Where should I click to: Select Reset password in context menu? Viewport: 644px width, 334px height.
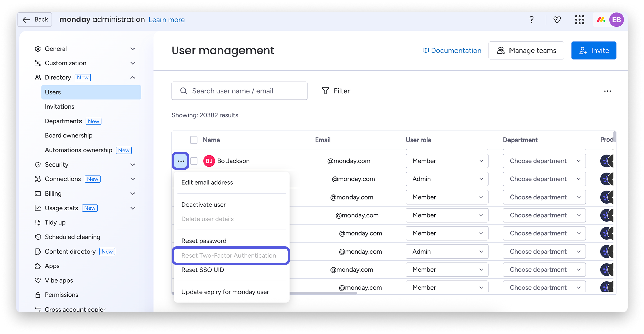(204, 241)
